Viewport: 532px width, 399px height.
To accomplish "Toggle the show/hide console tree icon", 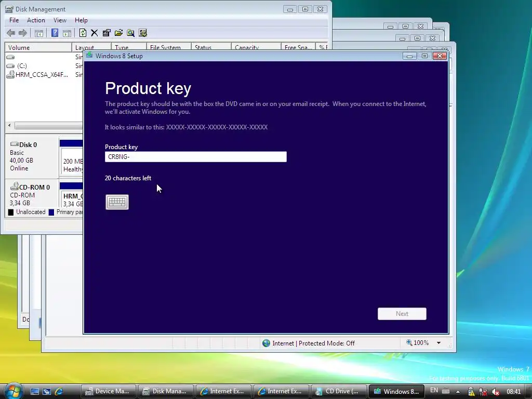I will pos(39,33).
